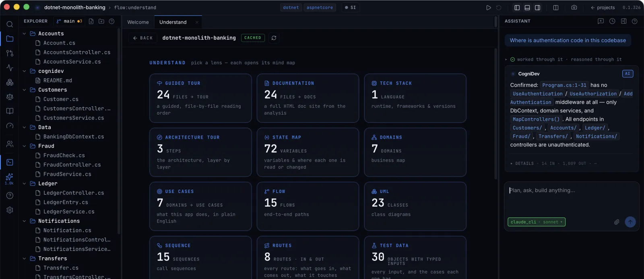The width and height of the screenshot is (644, 279).
Task: Refresh the cached analysis
Action: (x=274, y=38)
